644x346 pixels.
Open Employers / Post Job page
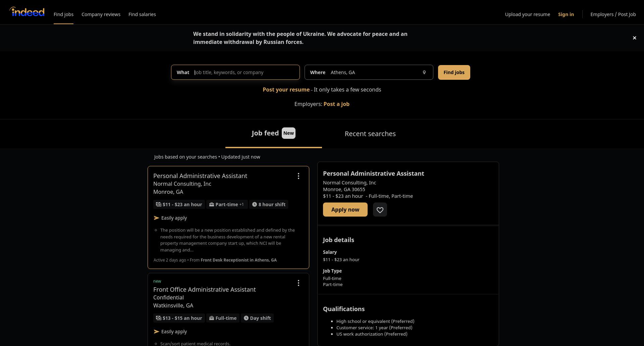(x=613, y=14)
